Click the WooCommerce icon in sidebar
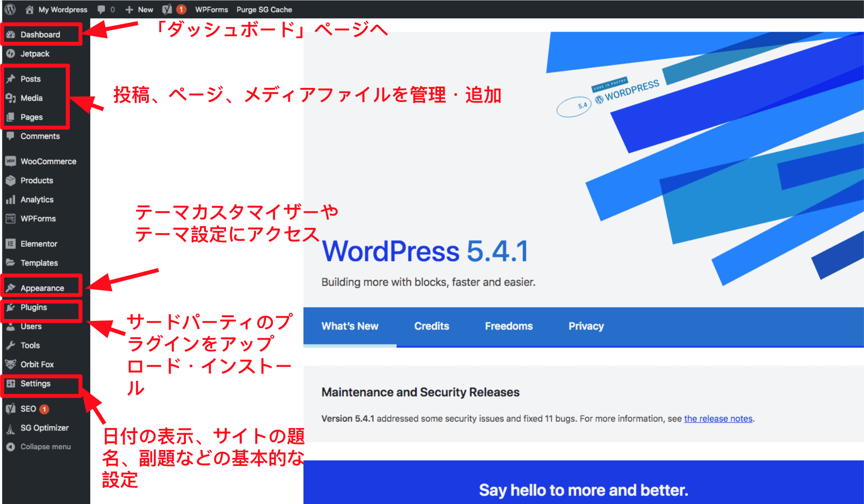 click(11, 161)
